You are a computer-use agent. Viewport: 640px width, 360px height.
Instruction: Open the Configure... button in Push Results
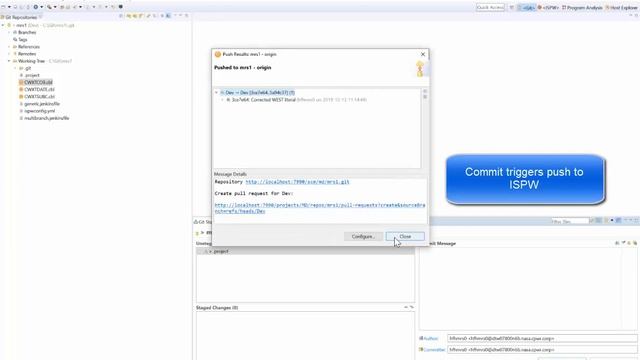tap(363, 236)
